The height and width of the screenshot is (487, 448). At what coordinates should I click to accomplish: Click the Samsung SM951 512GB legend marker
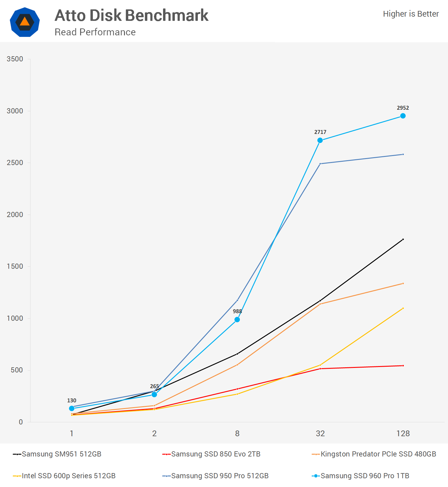[x=17, y=454]
